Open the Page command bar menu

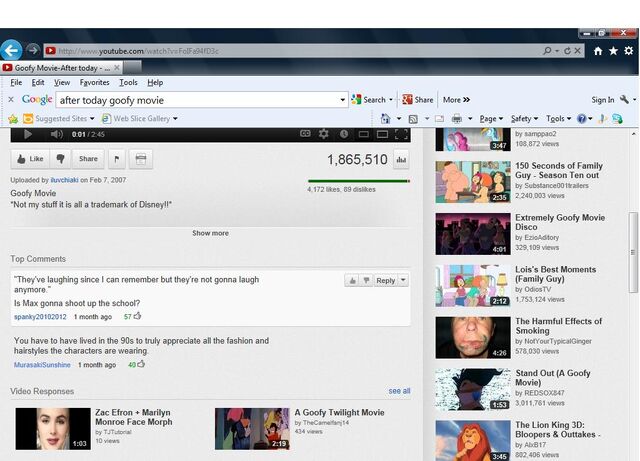(x=491, y=119)
